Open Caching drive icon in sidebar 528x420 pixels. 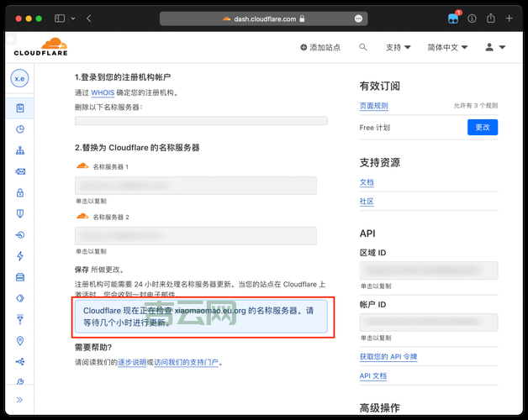point(20,277)
